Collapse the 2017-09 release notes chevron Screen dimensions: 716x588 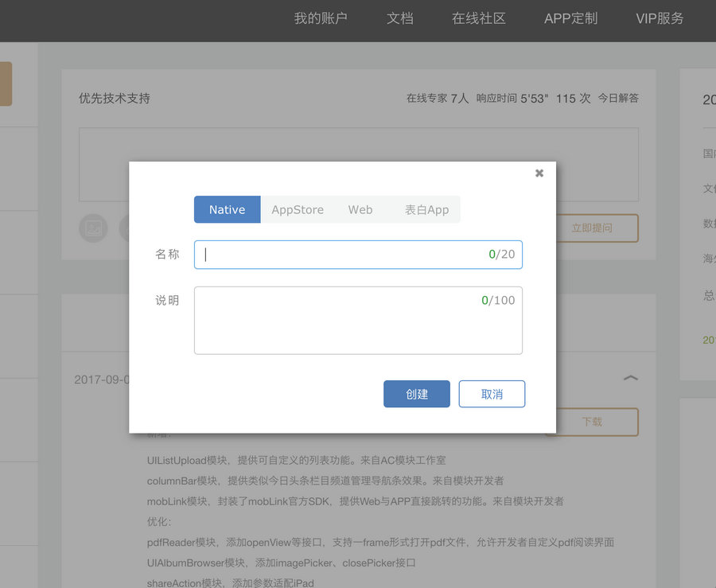[631, 378]
